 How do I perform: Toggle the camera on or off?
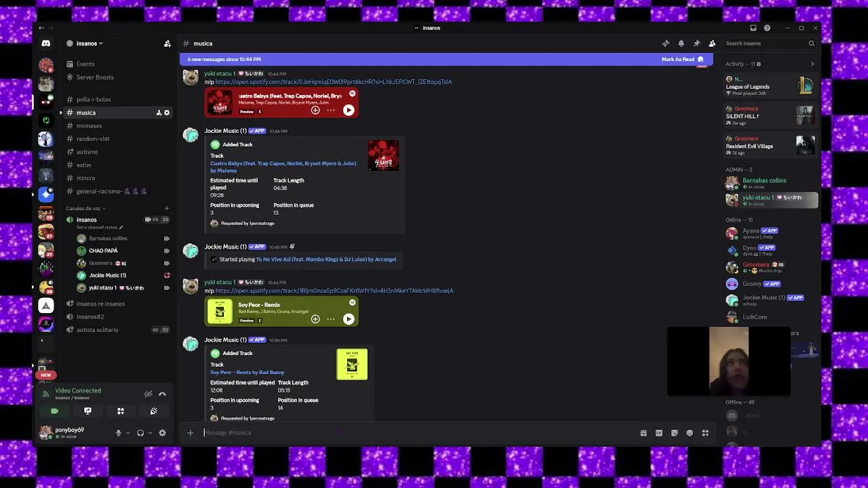(x=54, y=411)
